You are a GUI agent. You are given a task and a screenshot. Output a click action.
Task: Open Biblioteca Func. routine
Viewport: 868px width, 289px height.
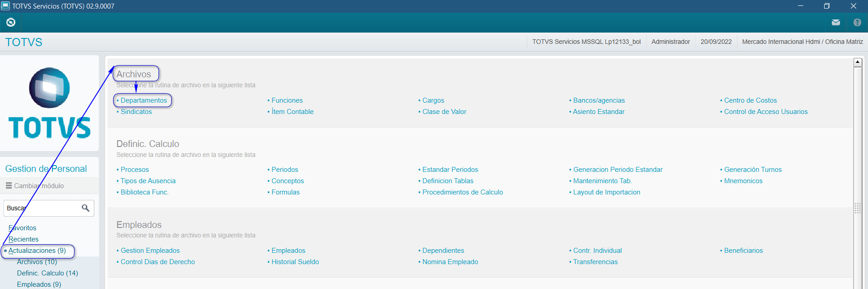144,192
